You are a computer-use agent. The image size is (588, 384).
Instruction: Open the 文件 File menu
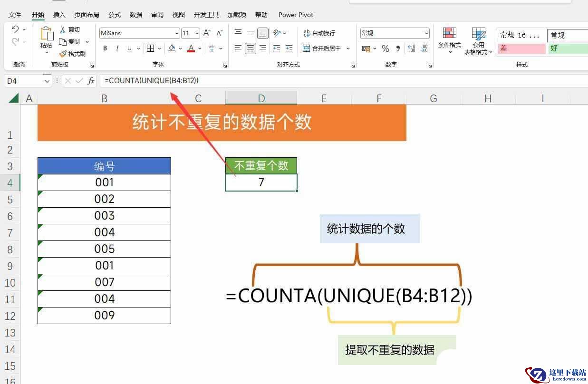click(x=15, y=15)
